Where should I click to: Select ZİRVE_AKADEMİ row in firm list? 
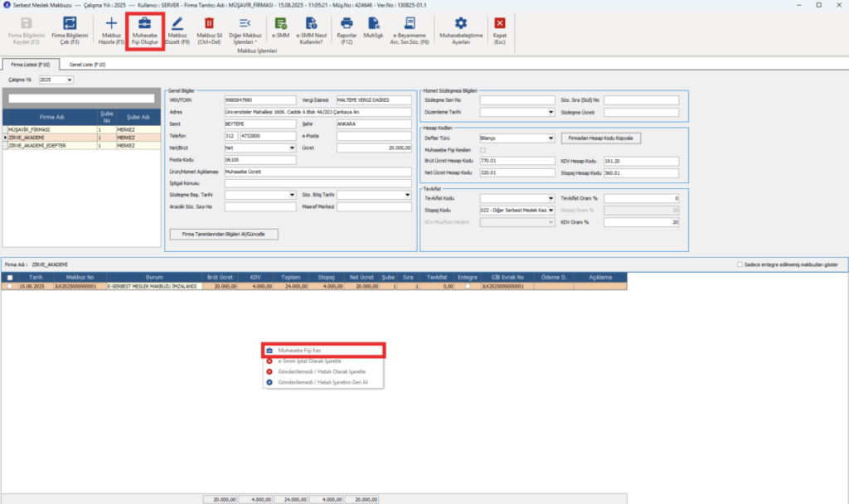pos(82,138)
